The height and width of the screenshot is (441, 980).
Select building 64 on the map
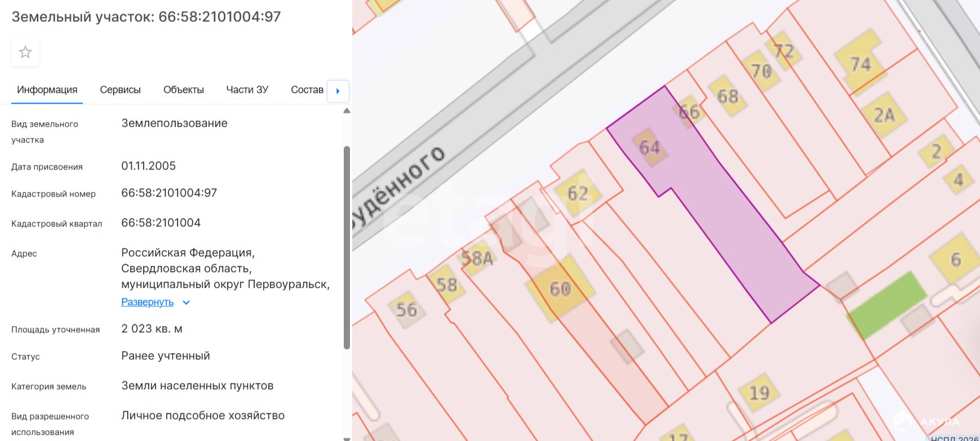(649, 148)
